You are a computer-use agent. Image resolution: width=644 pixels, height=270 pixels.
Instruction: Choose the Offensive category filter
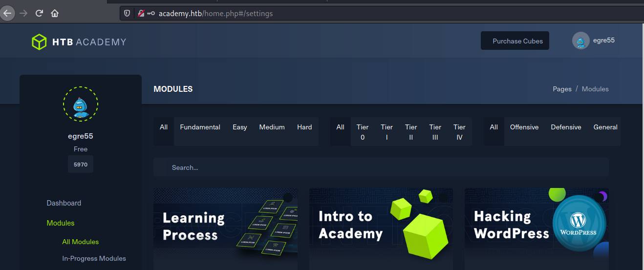coord(524,127)
